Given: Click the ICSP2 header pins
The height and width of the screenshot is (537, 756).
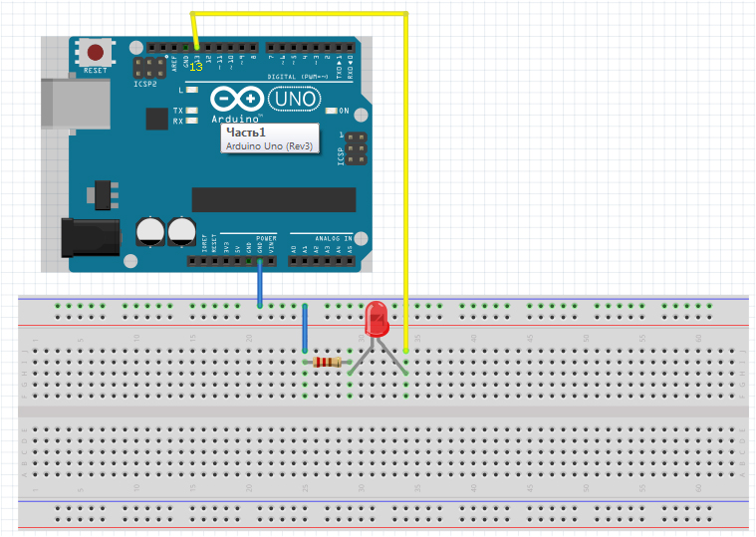Looking at the screenshot, I should 149,68.
